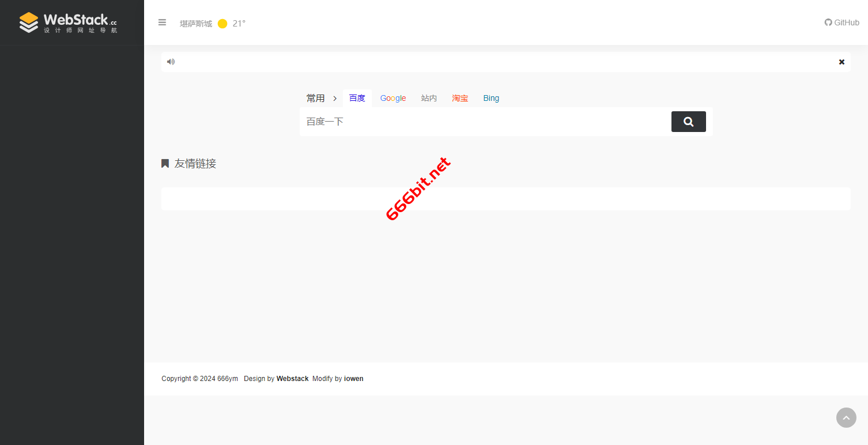Select the 淘宝 search option
Viewport: 868px width, 445px height.
(x=460, y=98)
